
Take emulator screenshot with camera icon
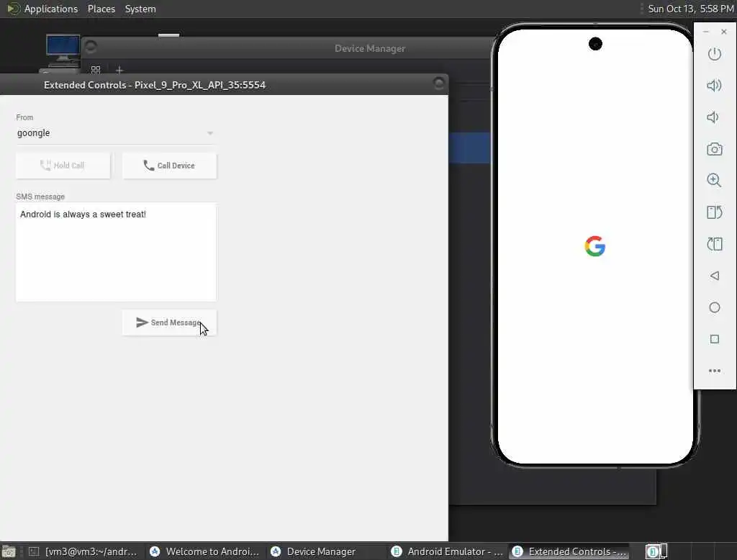715,149
